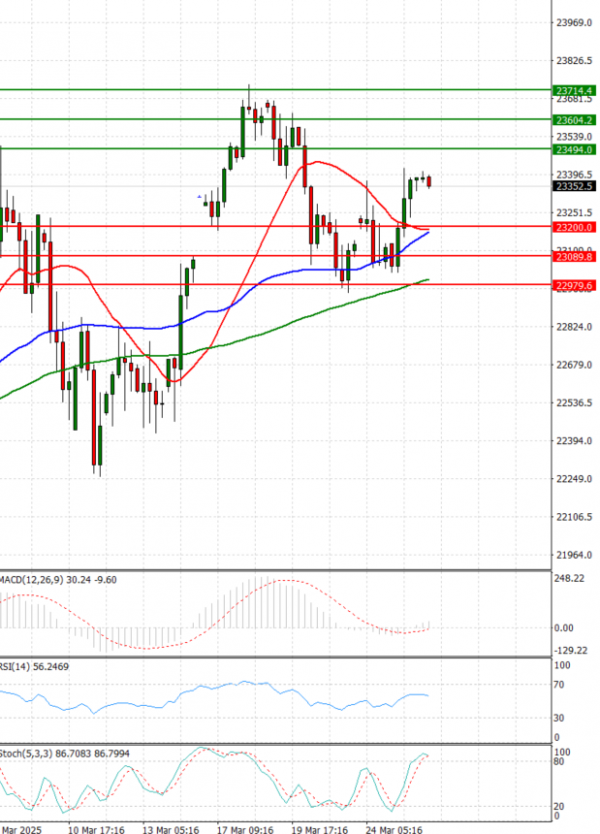Select the 19 Mar 17:16 date marker
600x834 pixels.
[x=319, y=829]
